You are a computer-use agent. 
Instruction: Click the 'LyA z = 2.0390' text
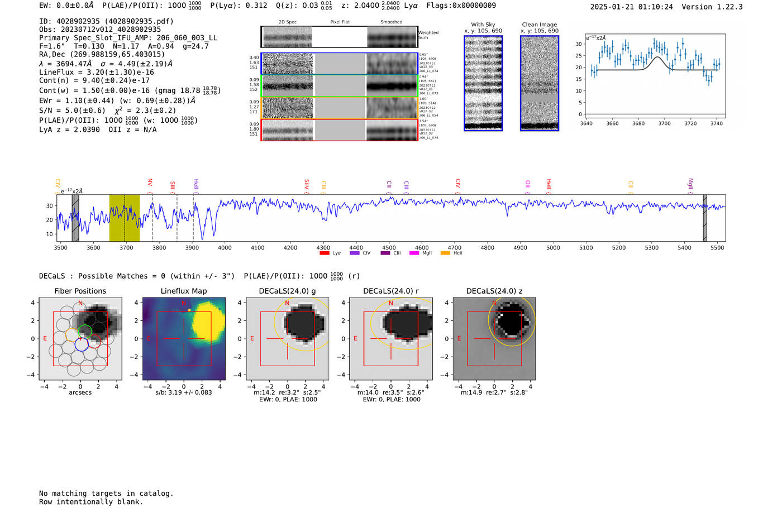(x=69, y=130)
